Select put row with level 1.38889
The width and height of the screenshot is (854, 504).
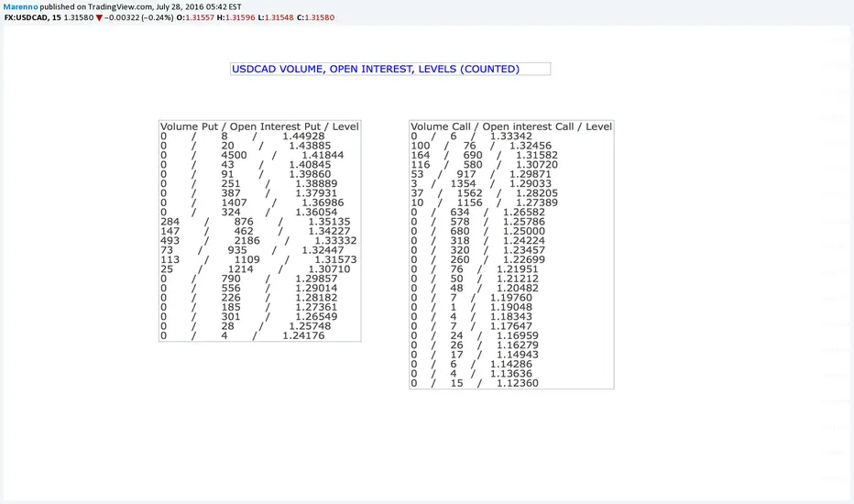(x=249, y=183)
